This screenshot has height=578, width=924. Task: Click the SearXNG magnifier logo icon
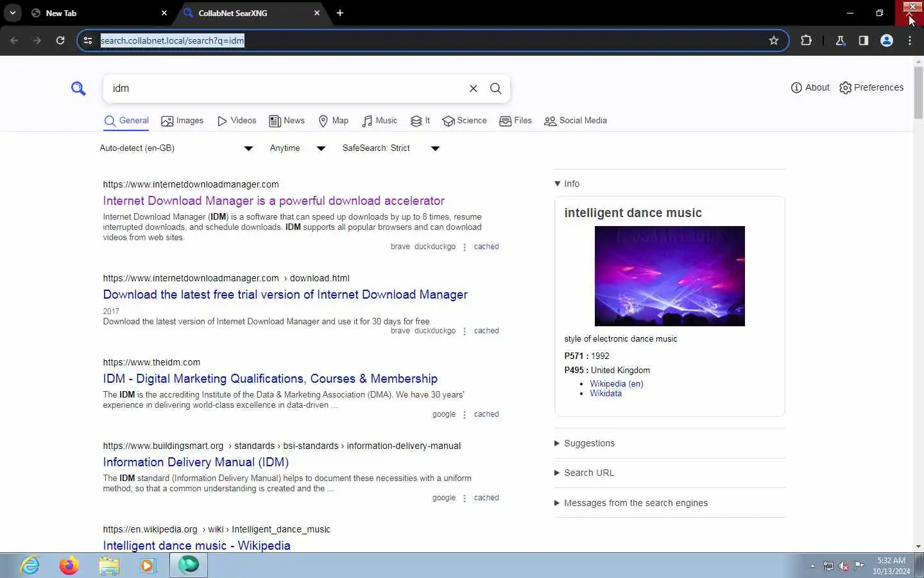78,89
